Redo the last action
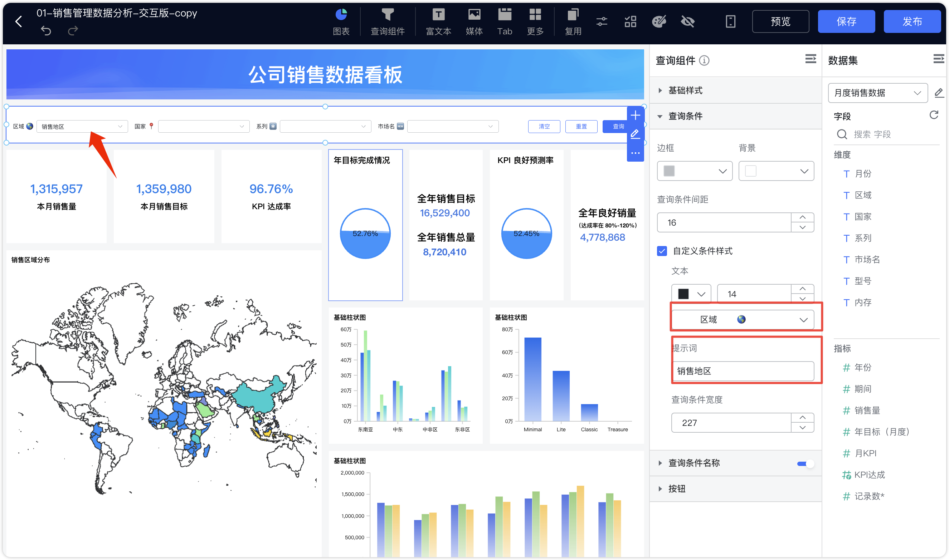 (73, 30)
